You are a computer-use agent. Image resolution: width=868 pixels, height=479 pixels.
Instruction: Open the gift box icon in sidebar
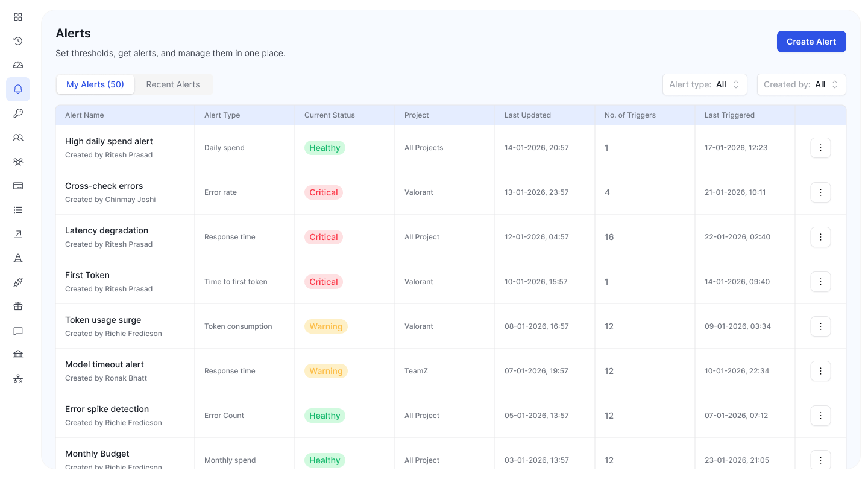[18, 306]
